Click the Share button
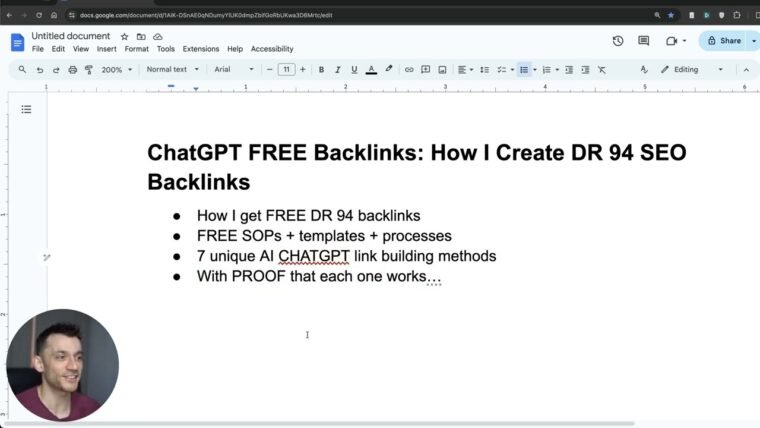Image resolution: width=760 pixels, height=428 pixels. (x=724, y=41)
